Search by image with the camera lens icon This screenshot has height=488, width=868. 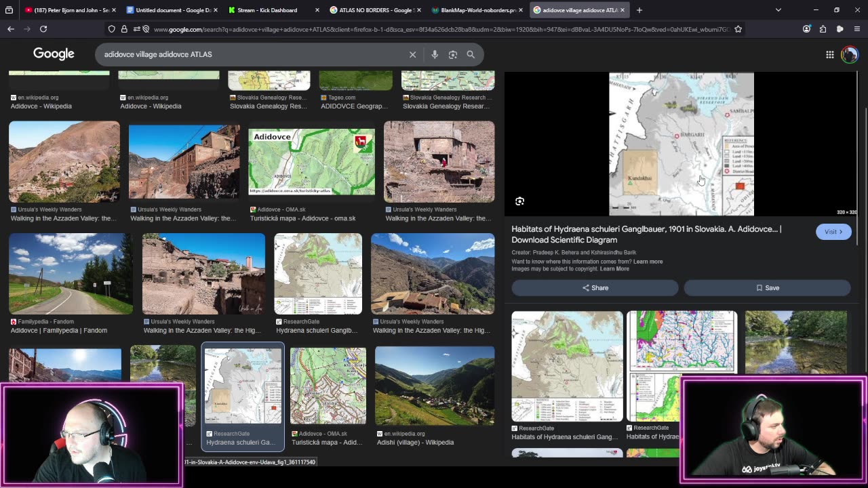coord(453,54)
